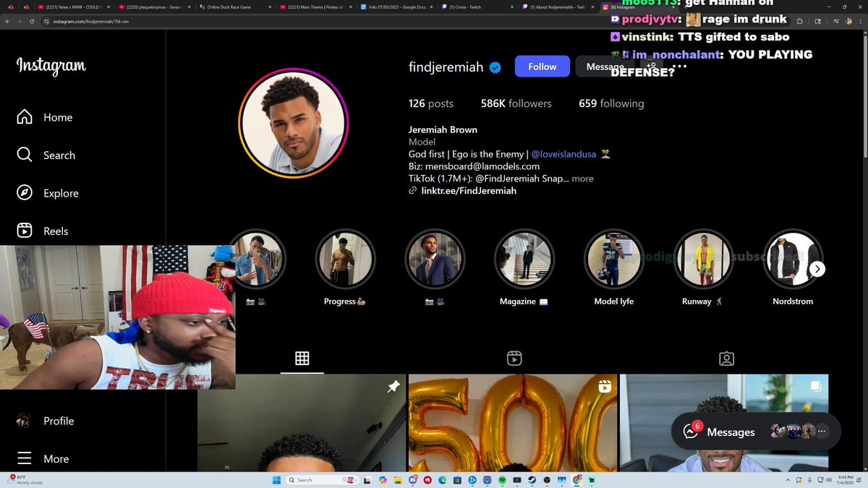Open the @loveislandusa mention link
868x488 pixels.
[x=564, y=154]
